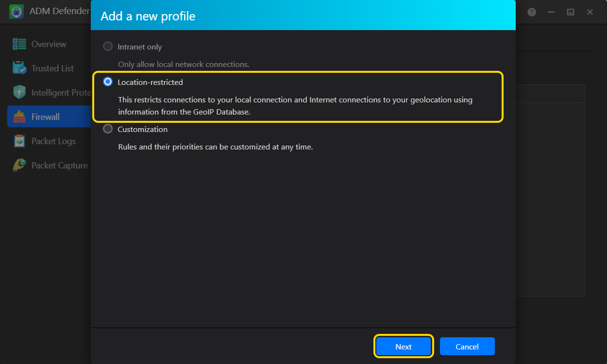This screenshot has width=607, height=364.
Task: Open the Overview sidebar icon
Action: [19, 44]
